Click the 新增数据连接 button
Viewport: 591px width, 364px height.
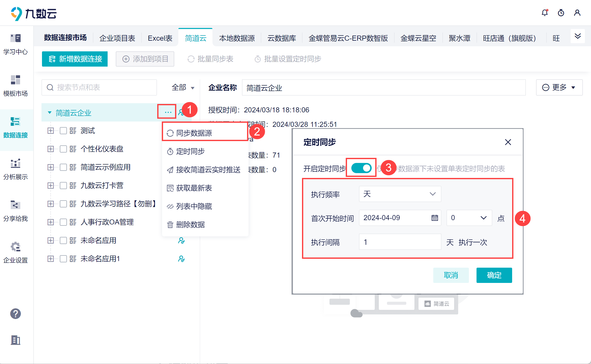pos(75,59)
